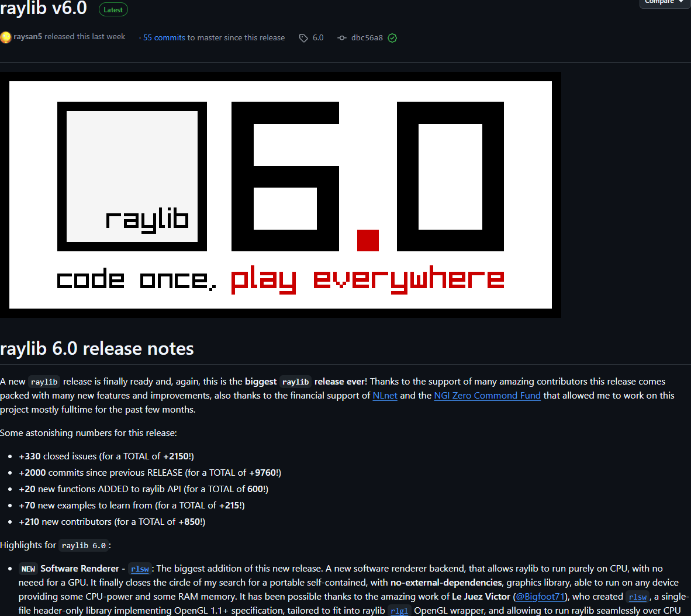Viewport: 691px width, 616px height.
Task: Click '+2000 commits since previous RELEASE' text
Action: (150, 472)
